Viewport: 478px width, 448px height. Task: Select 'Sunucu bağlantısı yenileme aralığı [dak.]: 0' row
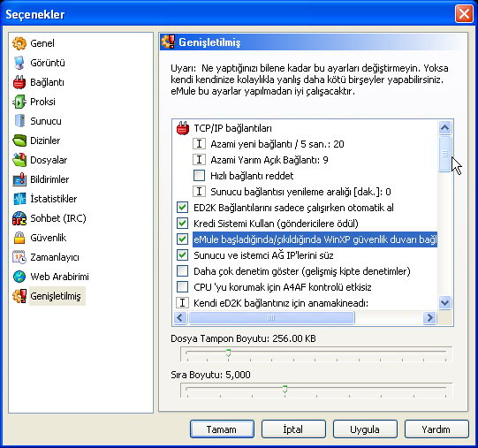[300, 192]
